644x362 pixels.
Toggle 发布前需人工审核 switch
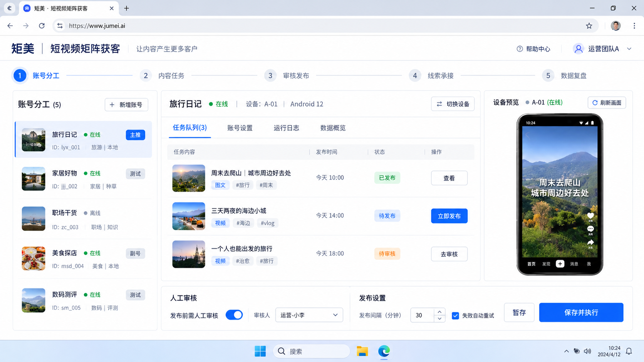(x=234, y=315)
